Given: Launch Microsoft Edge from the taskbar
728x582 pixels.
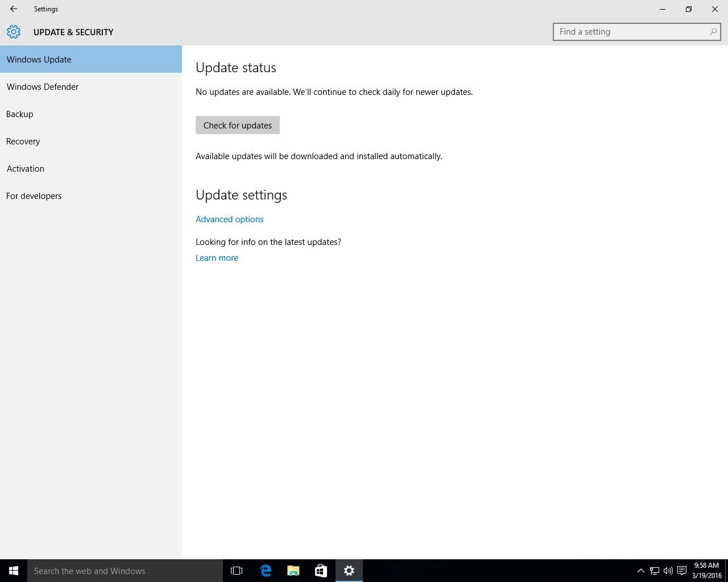Looking at the screenshot, I should [x=265, y=571].
